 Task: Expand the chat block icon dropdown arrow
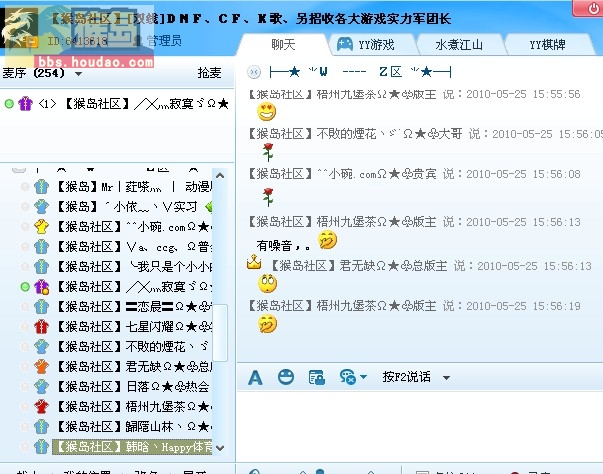[x=363, y=377]
